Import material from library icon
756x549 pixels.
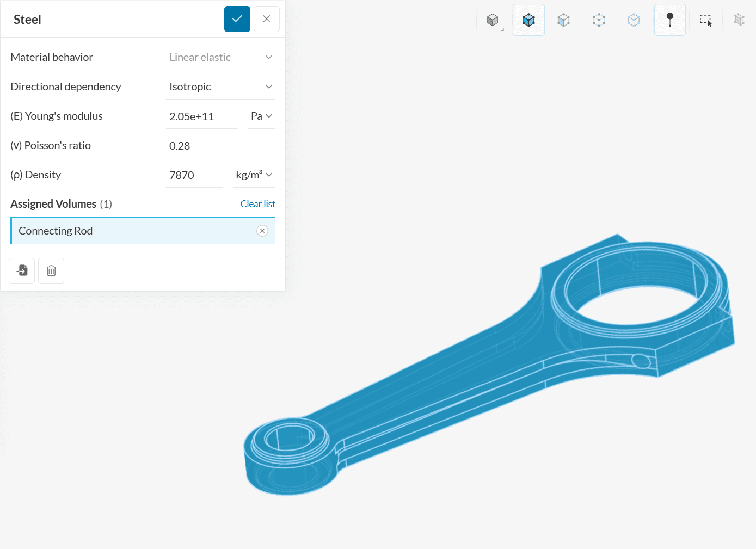pos(22,270)
